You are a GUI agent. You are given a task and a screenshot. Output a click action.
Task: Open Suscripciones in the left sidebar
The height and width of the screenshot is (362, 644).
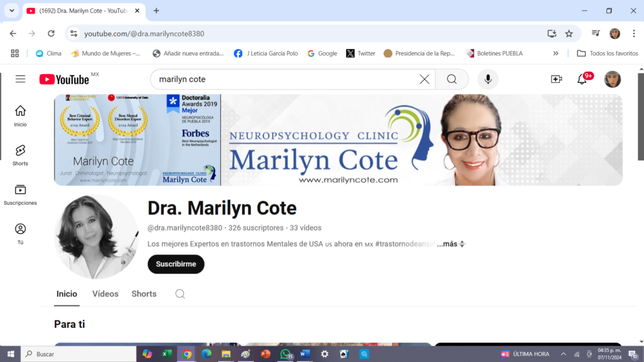tap(20, 194)
